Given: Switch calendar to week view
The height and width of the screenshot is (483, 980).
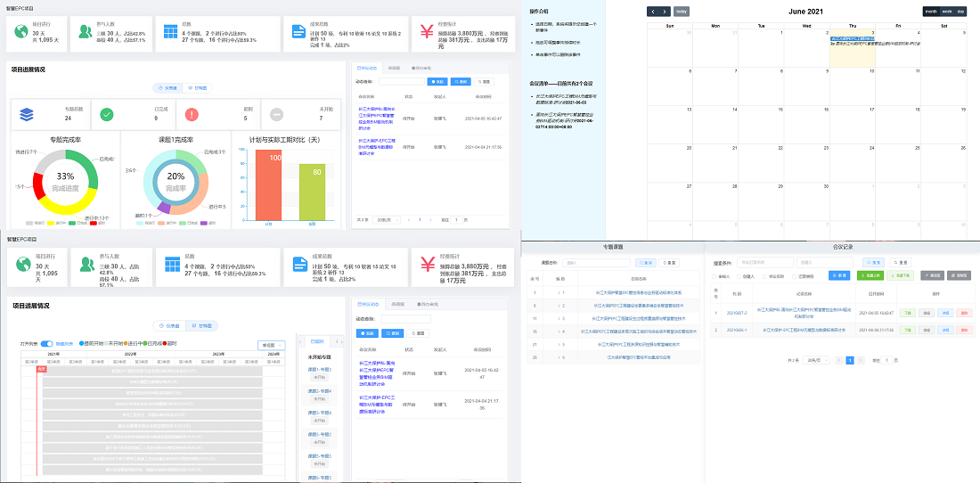Looking at the screenshot, I should tap(947, 12).
